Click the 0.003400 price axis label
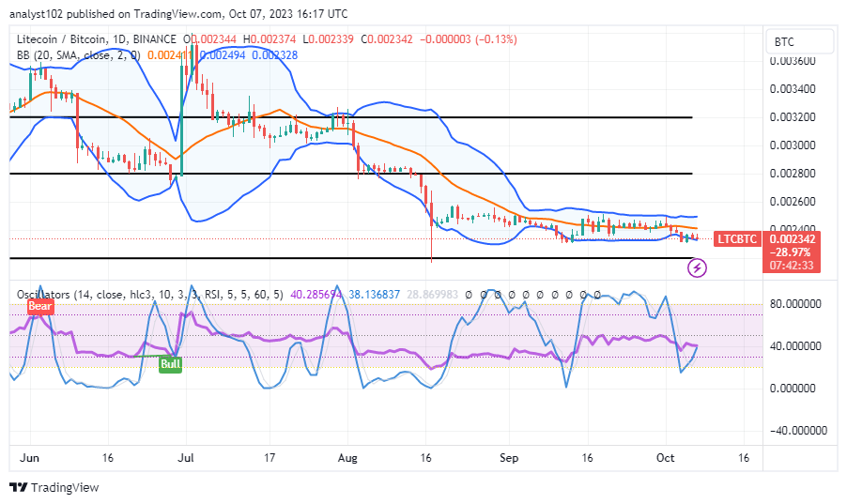This screenshot has height=504, width=847. tap(793, 88)
